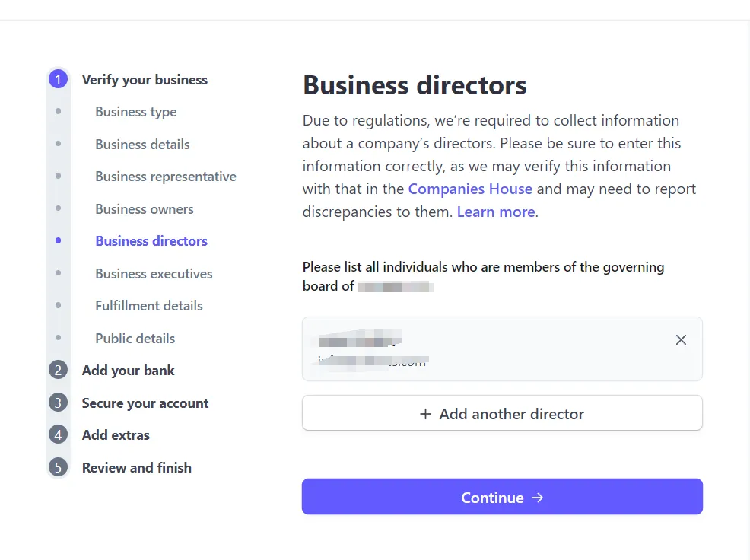Click the step 4 circle icon
750x560 pixels.
(x=58, y=434)
